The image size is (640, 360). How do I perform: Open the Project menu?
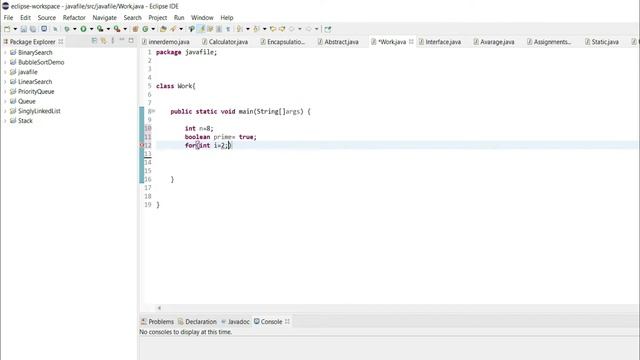coord(158,18)
